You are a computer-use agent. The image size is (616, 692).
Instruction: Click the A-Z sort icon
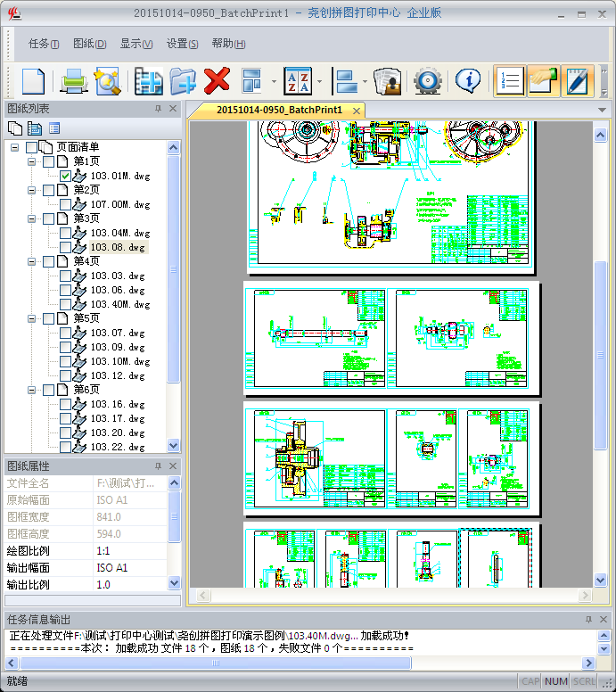(296, 81)
